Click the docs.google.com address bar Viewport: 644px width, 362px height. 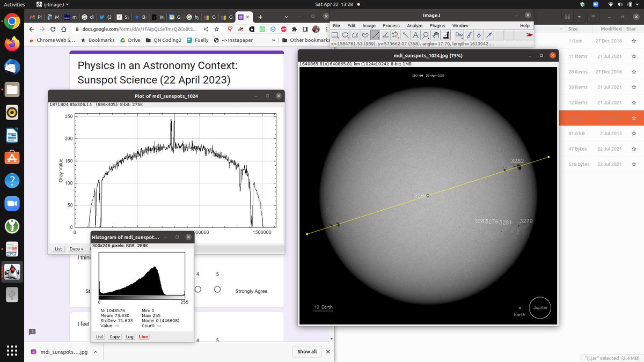coord(140,29)
